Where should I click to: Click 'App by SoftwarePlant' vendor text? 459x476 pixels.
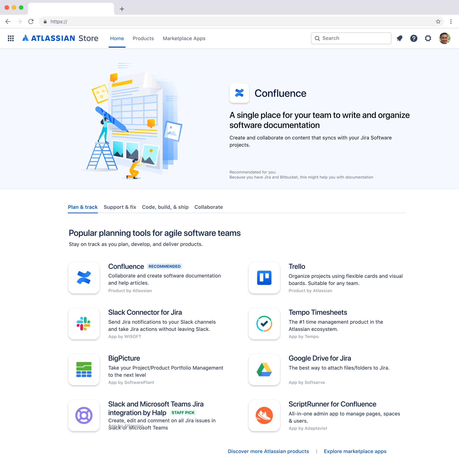[x=131, y=382]
